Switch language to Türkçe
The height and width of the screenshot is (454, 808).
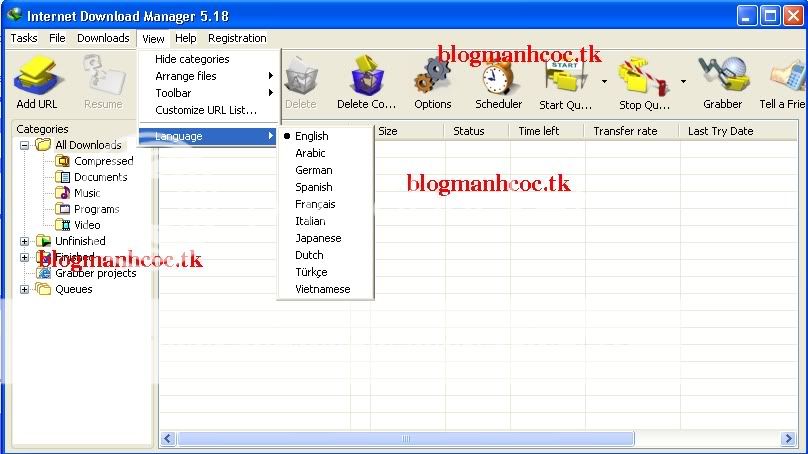pos(325,272)
